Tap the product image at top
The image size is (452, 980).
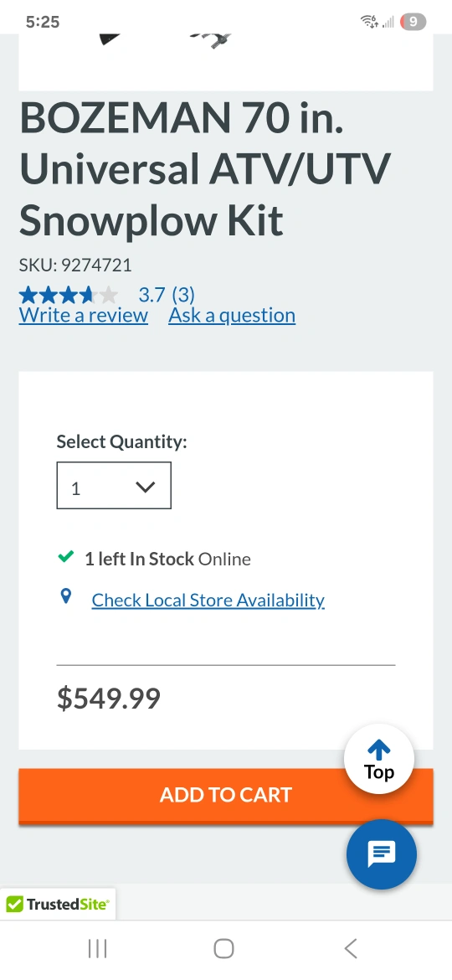coord(226,62)
